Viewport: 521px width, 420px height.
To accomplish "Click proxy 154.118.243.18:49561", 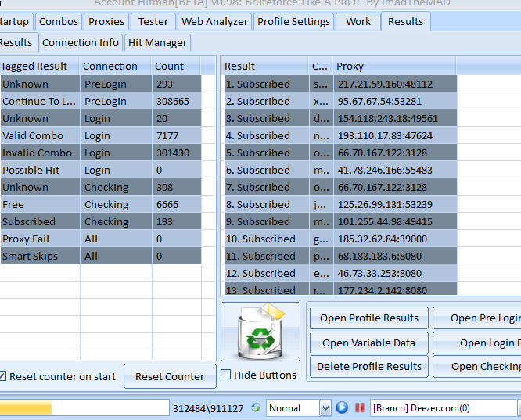I will [388, 118].
